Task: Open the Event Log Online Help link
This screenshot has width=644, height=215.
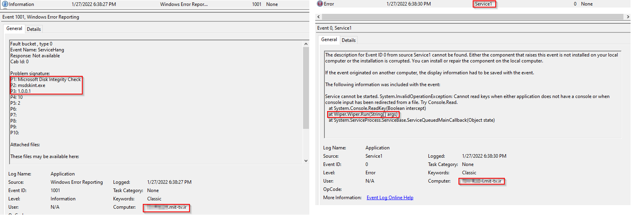Action: tap(390, 198)
